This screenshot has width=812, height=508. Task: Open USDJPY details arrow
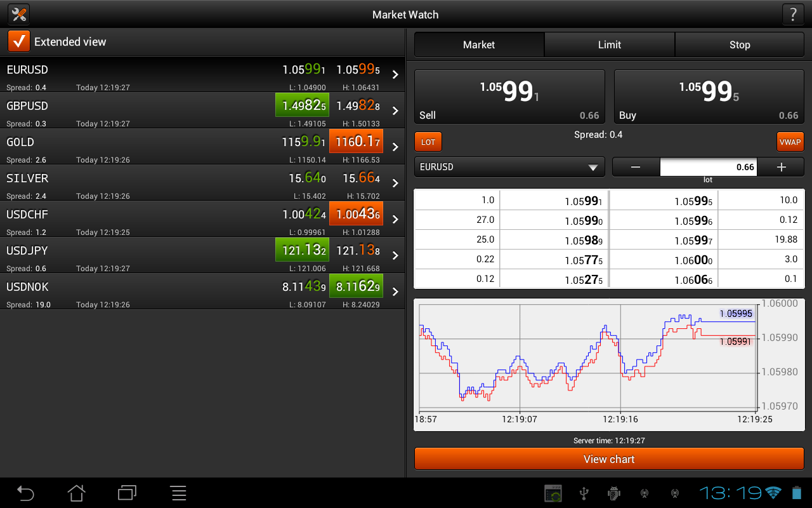pos(395,255)
